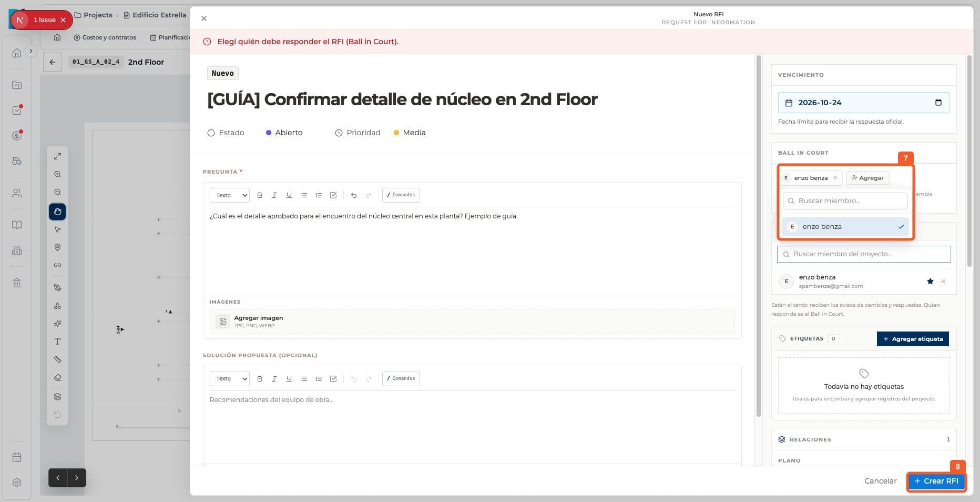Click Crear RFI button
The image size is (980, 502).
click(936, 481)
